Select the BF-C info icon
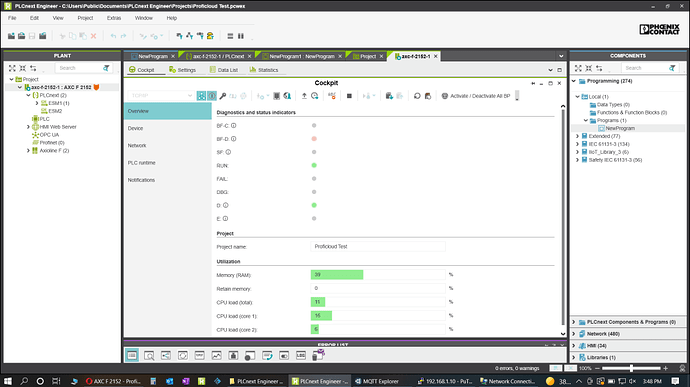This screenshot has height=387, width=690. [234, 125]
